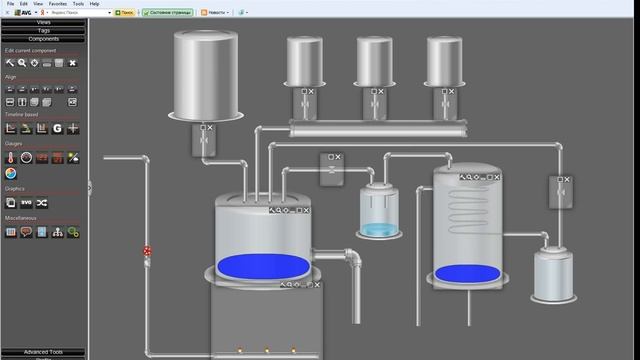The image size is (640, 360).
Task: Click the blue panel Miscellaneous icon
Action: tap(42, 232)
